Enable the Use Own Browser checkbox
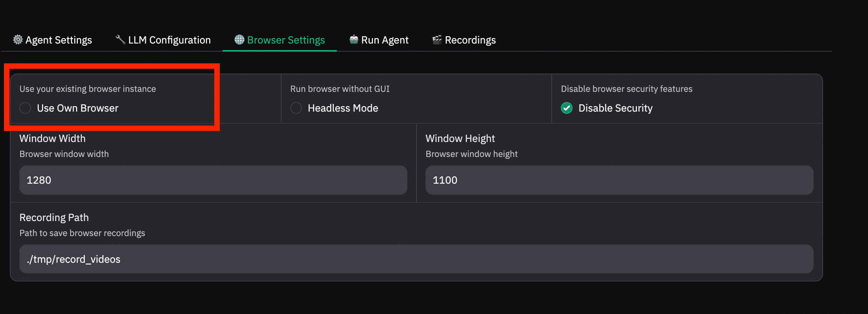 point(25,108)
